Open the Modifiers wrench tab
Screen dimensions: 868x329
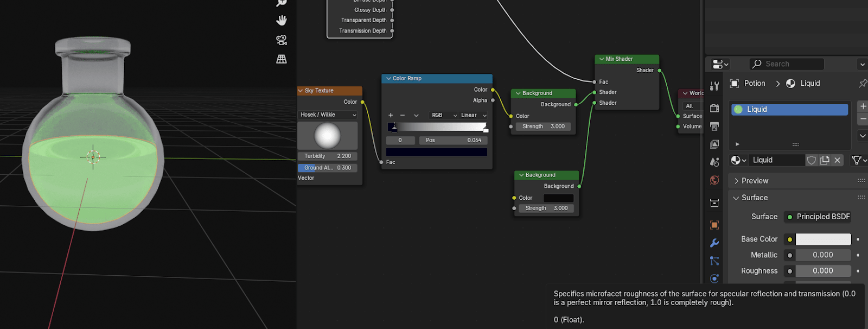click(x=714, y=243)
